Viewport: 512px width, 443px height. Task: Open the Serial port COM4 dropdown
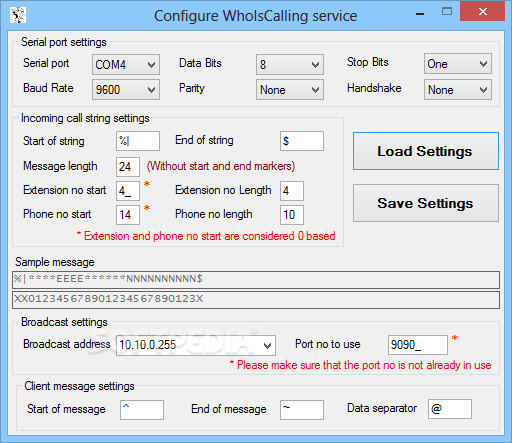click(126, 64)
